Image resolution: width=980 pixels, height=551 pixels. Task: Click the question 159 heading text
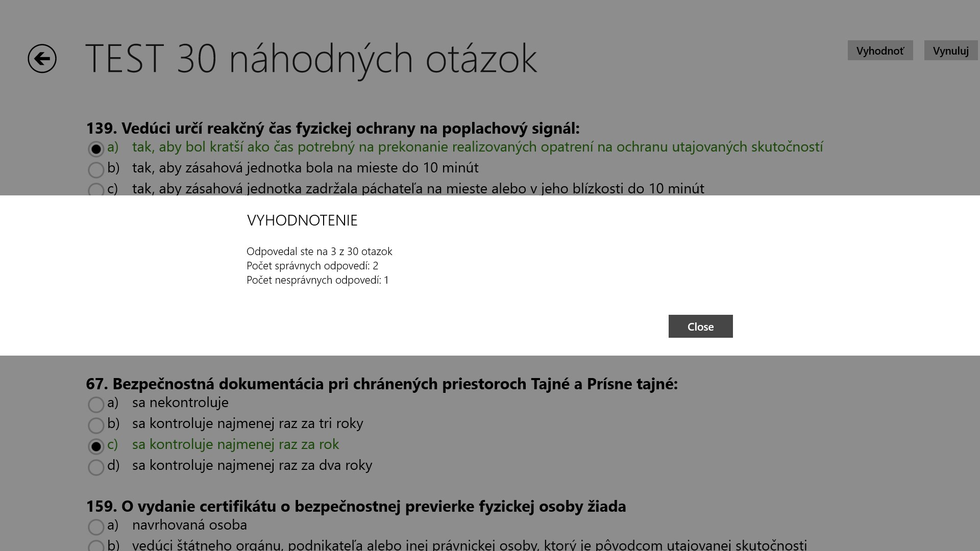[355, 506]
